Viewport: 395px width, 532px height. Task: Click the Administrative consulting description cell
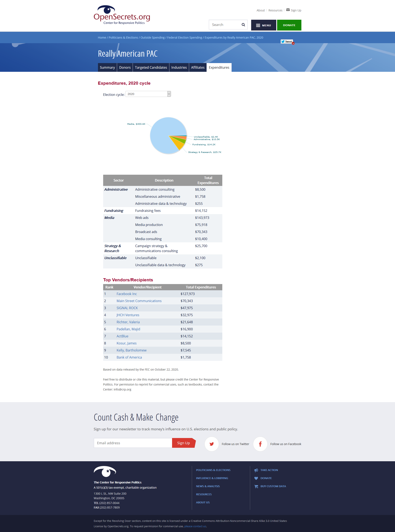tap(155, 189)
